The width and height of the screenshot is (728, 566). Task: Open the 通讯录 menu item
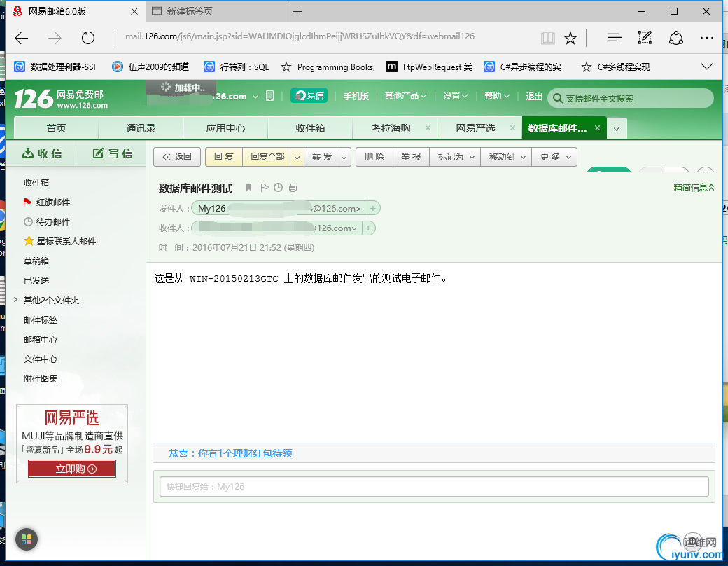coord(141,127)
